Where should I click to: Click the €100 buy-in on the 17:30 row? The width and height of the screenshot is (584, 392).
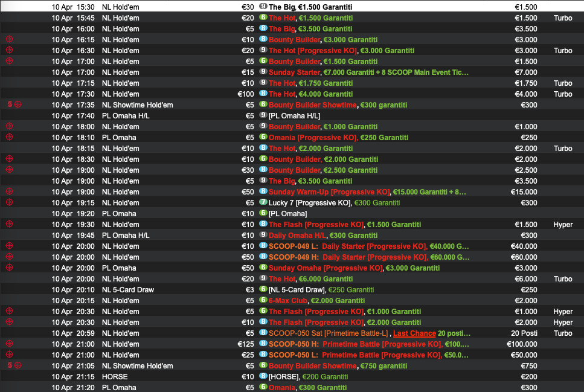coord(246,94)
